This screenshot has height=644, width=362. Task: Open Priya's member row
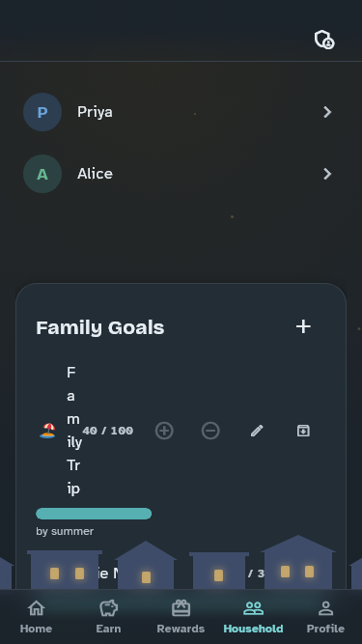pos(181,112)
